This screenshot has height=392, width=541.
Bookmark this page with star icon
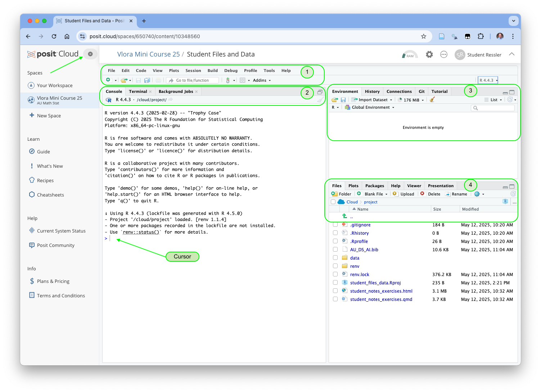click(424, 36)
